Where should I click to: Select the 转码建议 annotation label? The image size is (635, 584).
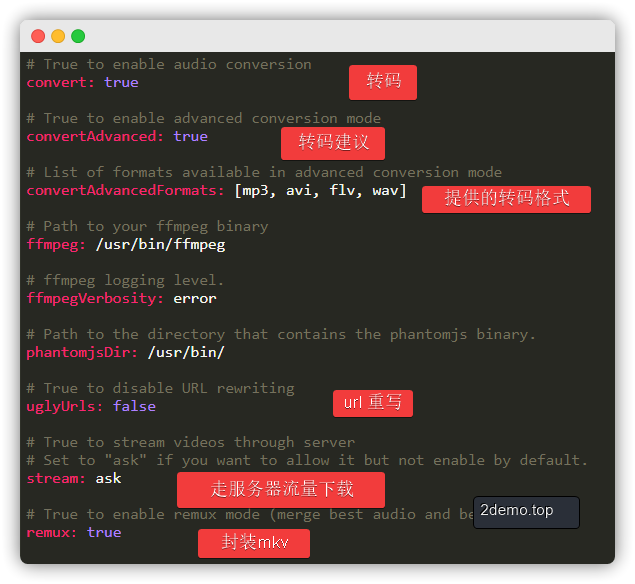[x=334, y=143]
